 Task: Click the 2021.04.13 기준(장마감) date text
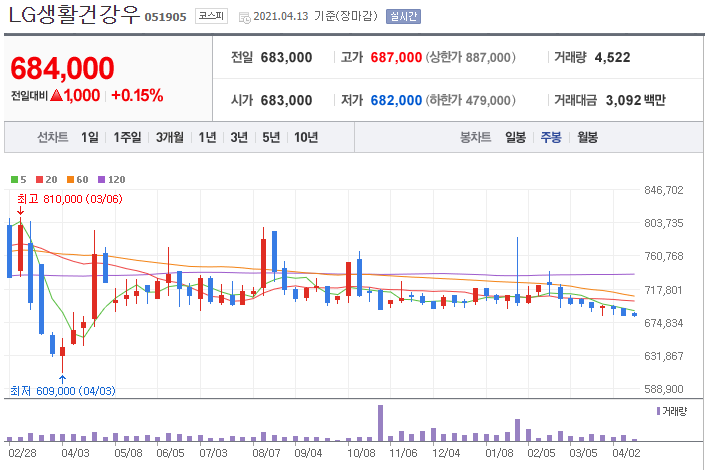[315, 17]
